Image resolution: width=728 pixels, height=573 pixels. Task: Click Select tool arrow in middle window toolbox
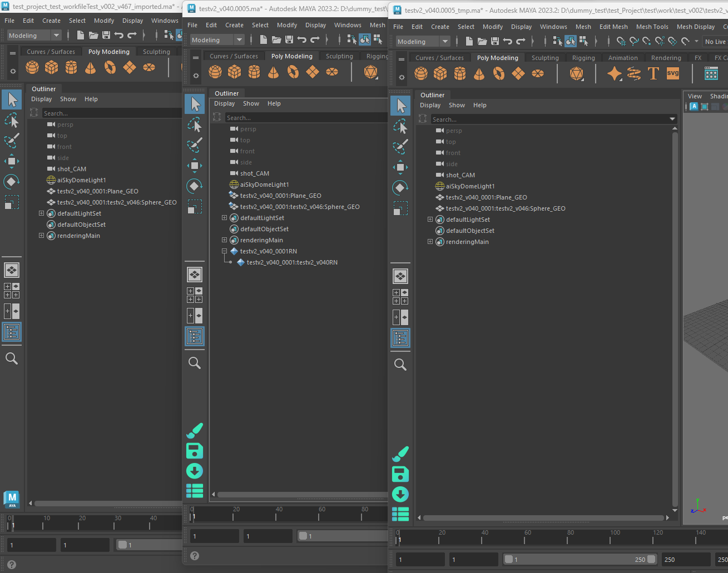point(195,104)
